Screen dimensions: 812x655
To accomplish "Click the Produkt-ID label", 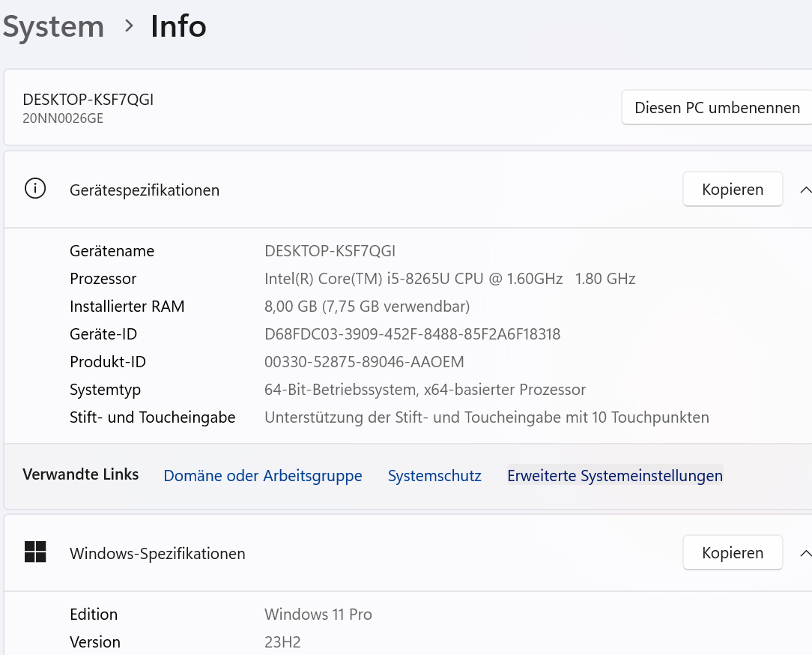I will [108, 362].
